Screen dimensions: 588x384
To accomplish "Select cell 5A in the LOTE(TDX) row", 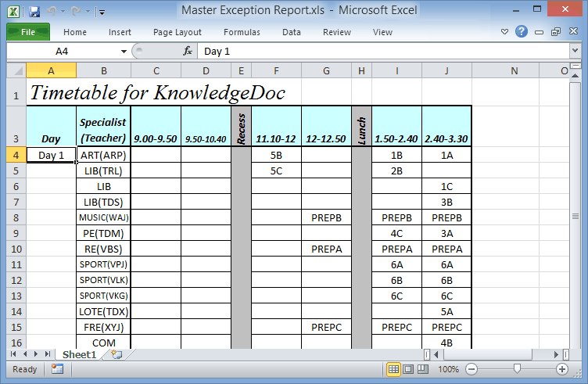I will [446, 311].
